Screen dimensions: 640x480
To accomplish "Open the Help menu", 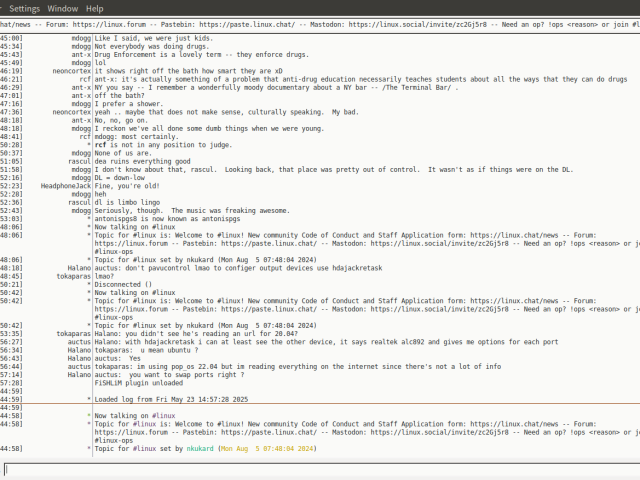I will click(94, 7).
